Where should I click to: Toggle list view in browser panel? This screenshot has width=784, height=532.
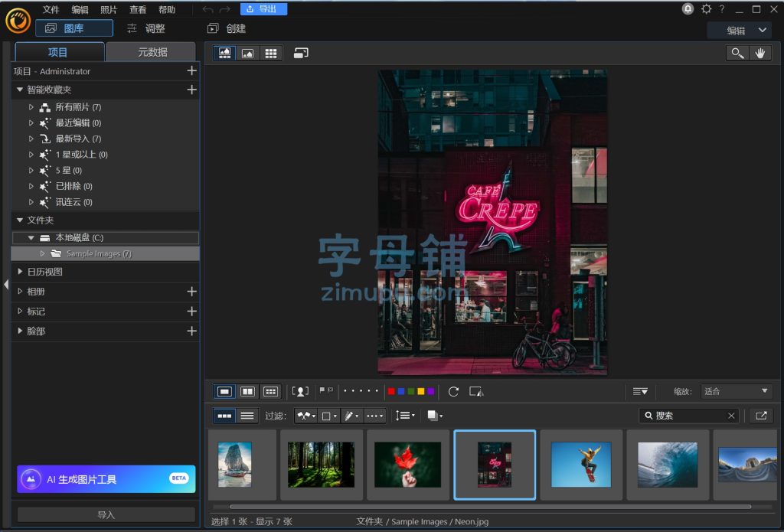click(247, 416)
